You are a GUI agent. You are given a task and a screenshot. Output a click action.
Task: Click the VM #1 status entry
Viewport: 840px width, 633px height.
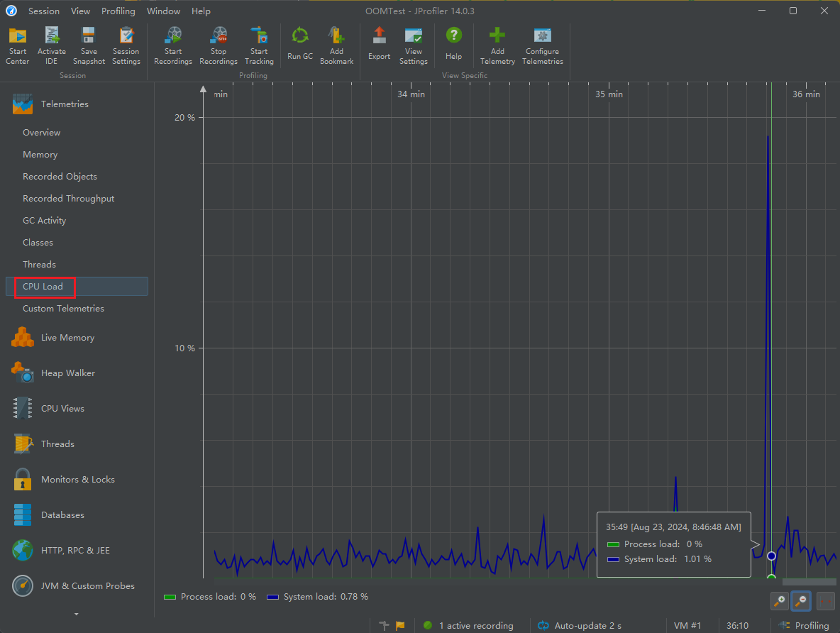pyautogui.click(x=687, y=625)
